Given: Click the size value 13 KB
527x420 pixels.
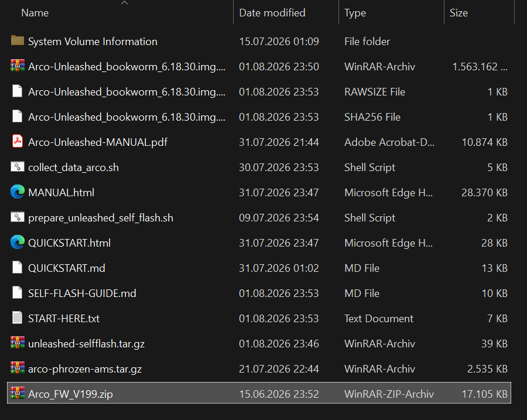Looking at the screenshot, I should (x=495, y=268).
